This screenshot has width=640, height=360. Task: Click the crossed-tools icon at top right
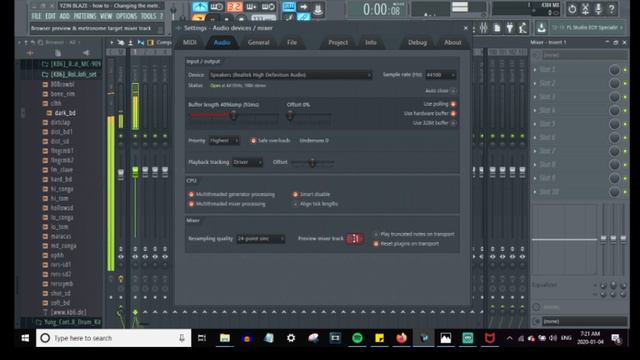click(585, 9)
